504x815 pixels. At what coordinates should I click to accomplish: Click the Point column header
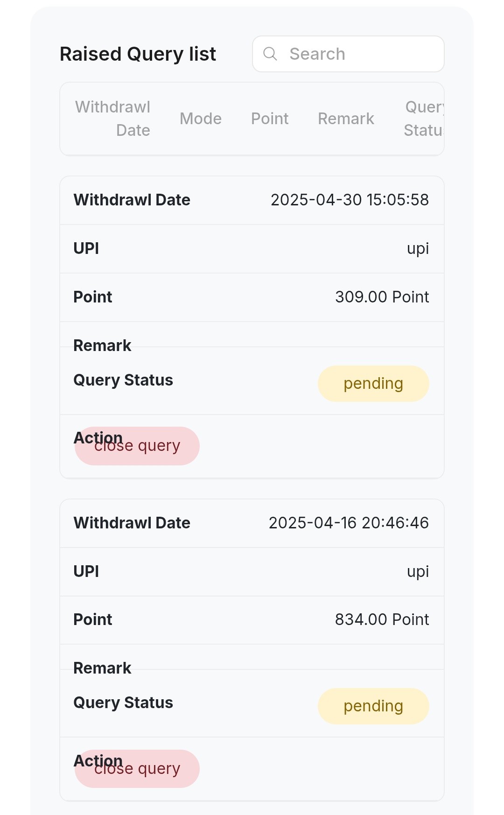tap(270, 119)
